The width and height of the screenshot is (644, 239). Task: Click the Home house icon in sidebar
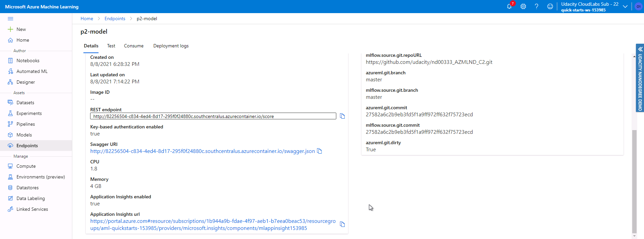coord(10,40)
